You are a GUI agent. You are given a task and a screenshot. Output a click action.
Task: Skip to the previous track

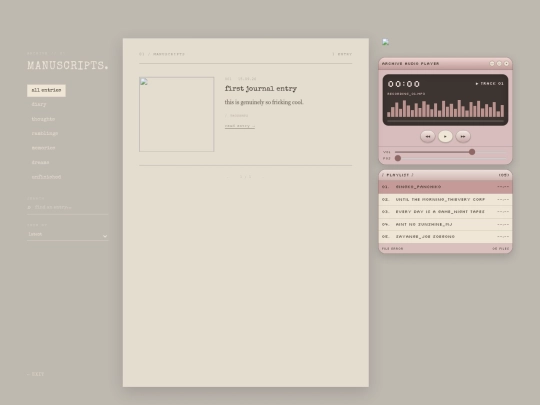click(x=427, y=136)
